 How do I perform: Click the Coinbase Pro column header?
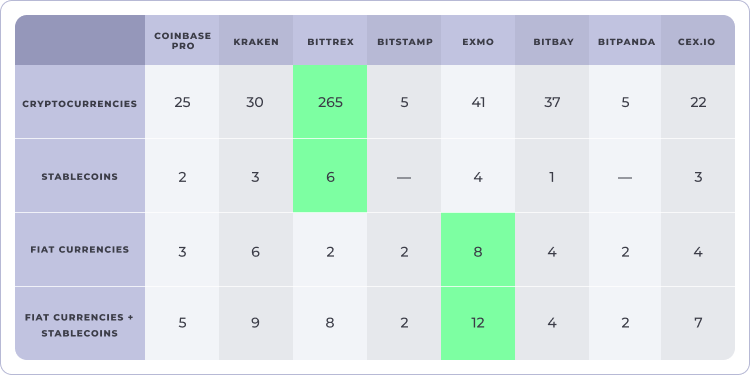click(x=182, y=40)
